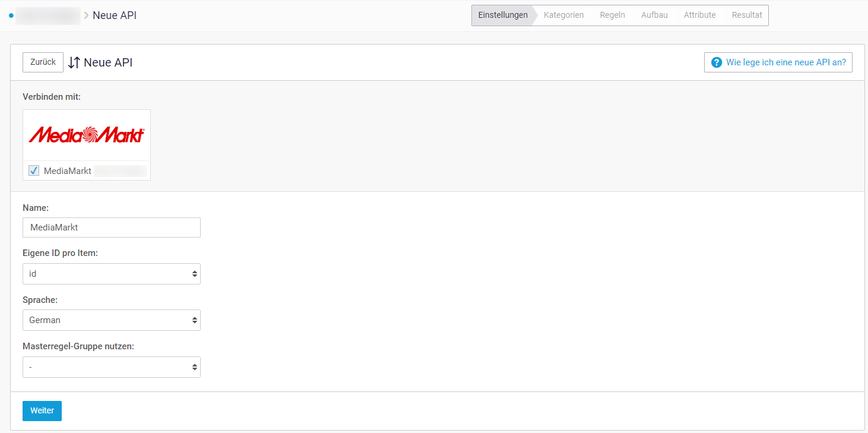Image resolution: width=868 pixels, height=433 pixels.
Task: Click the 'Masterregel-Gruppe nutzen:' label
Action: (x=78, y=346)
